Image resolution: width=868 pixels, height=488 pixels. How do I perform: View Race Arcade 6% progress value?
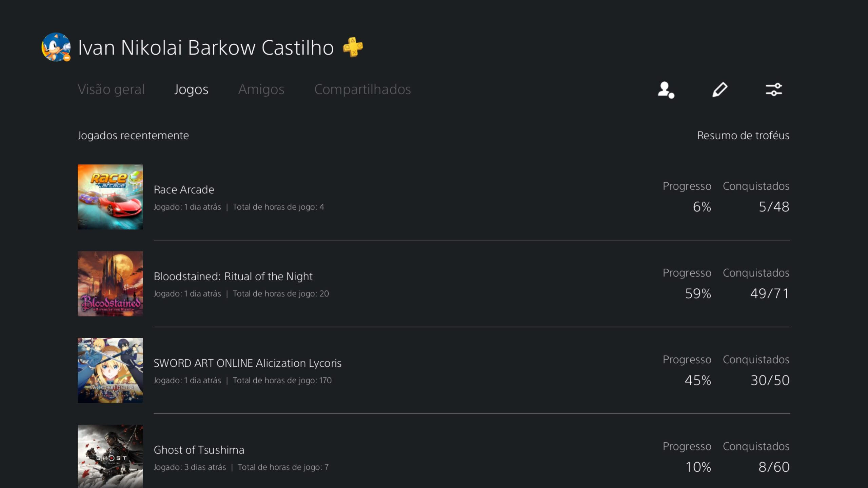pos(702,207)
